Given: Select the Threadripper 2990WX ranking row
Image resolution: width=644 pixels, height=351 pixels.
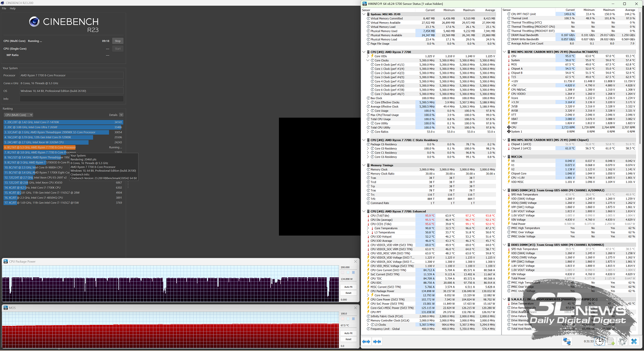Looking at the screenshot, I should [x=63, y=132].
